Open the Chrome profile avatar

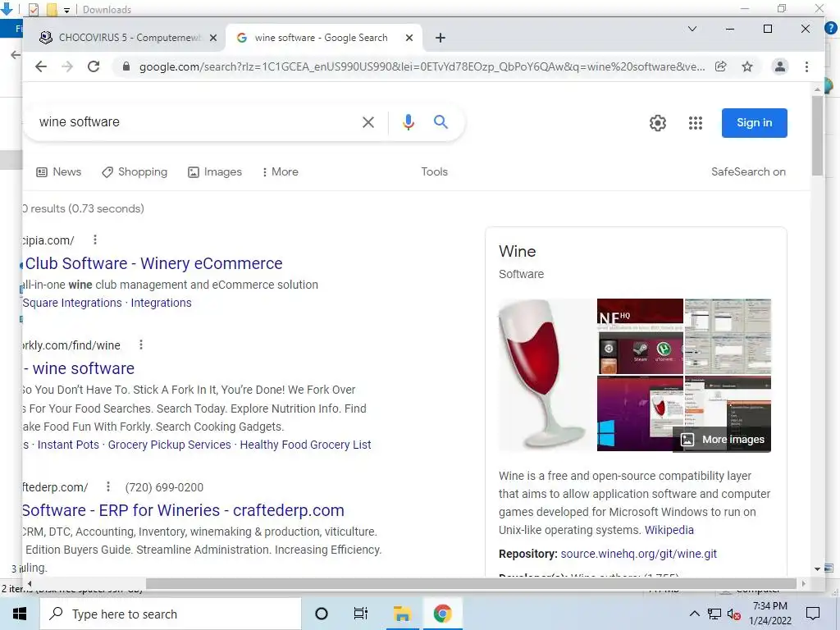[780, 66]
